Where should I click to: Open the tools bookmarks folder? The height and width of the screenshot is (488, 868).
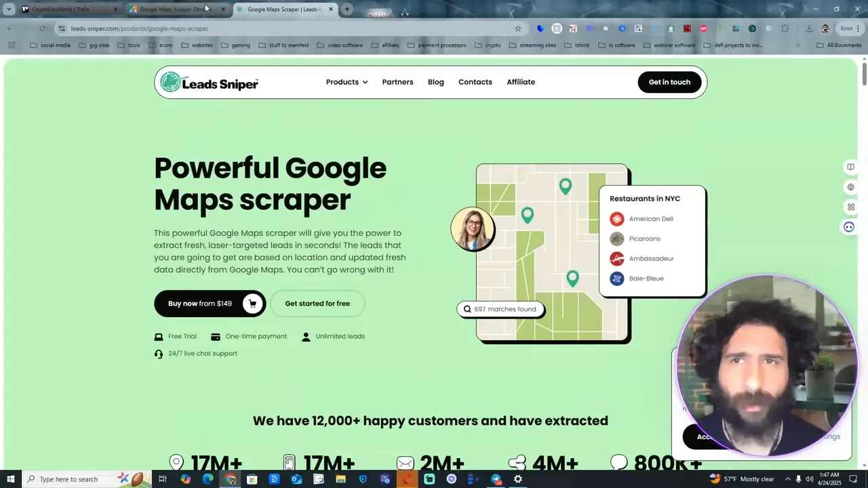[x=129, y=45]
